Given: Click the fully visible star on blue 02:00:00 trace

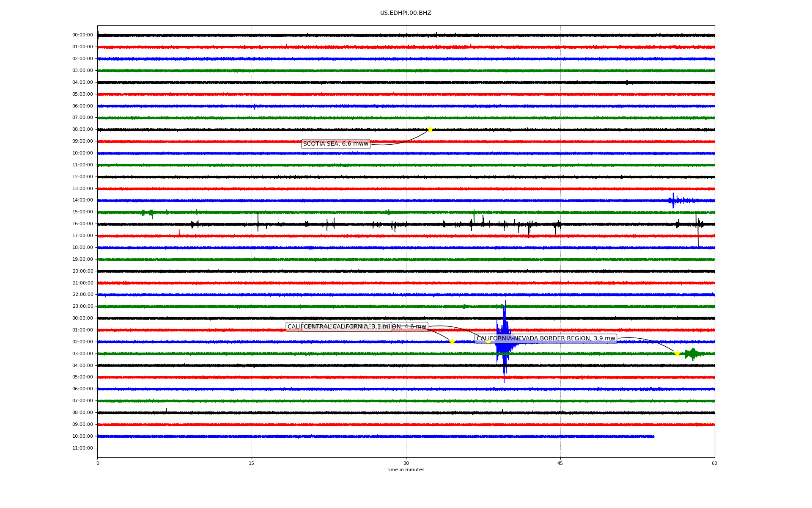Looking at the screenshot, I should 452,342.
